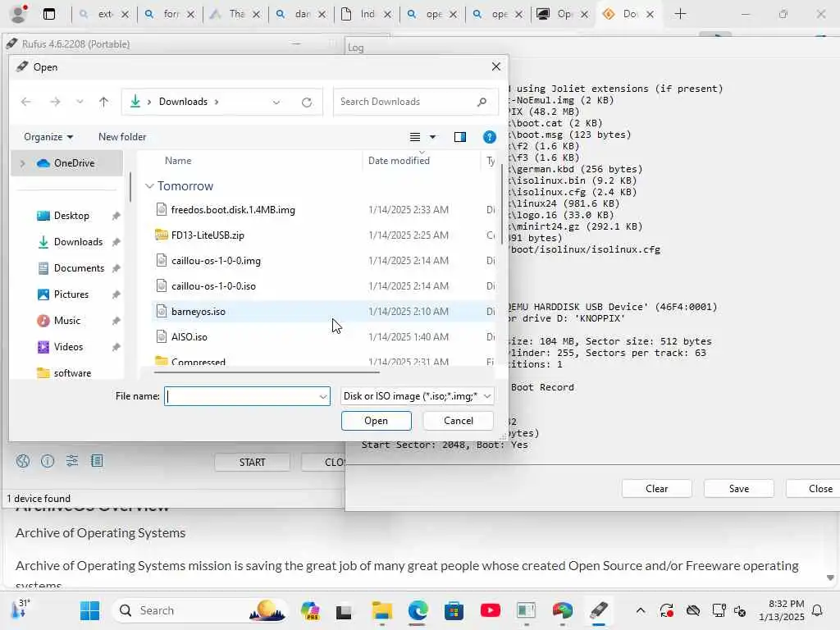Viewport: 840px width, 630px height.
Task: Open Microsoft Store from taskbar
Action: [x=454, y=610]
